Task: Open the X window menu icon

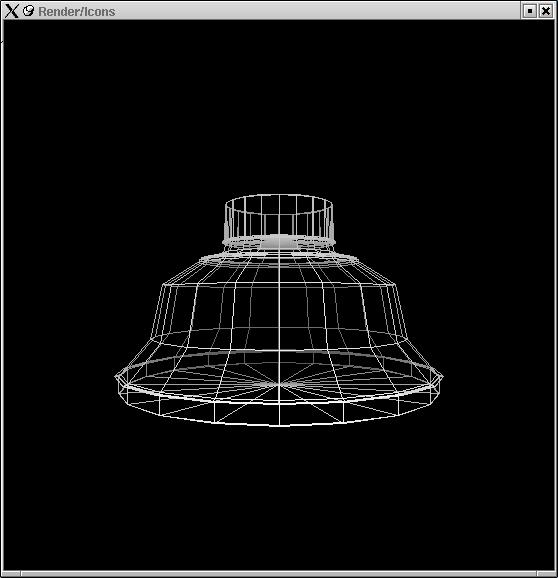Action: (x=11, y=11)
